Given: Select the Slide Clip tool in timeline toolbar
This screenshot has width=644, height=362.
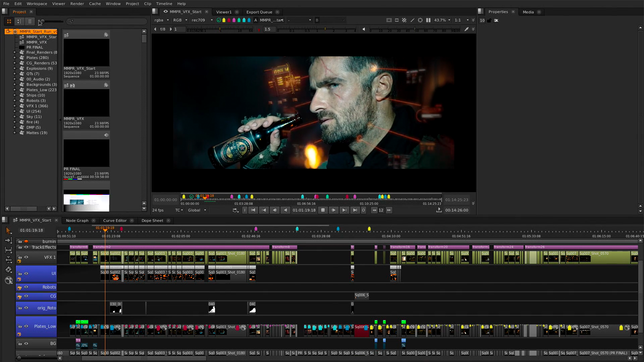Looking at the screenshot, I should (8, 260).
